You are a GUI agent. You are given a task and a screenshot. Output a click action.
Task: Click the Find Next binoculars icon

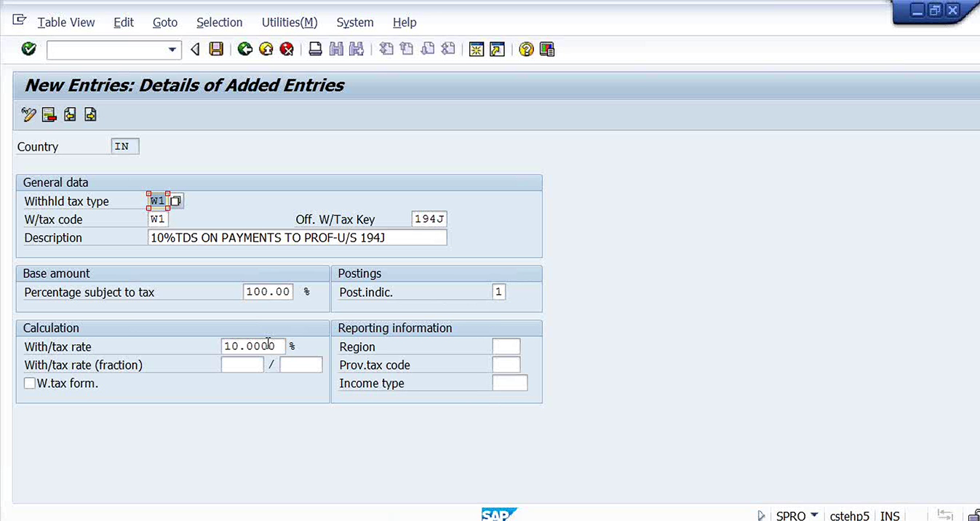tap(356, 49)
